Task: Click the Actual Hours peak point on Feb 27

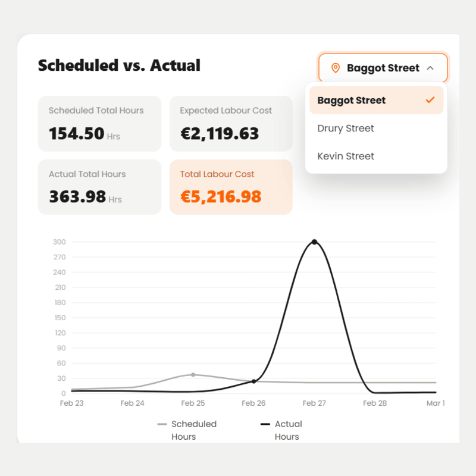Action: coord(314,242)
